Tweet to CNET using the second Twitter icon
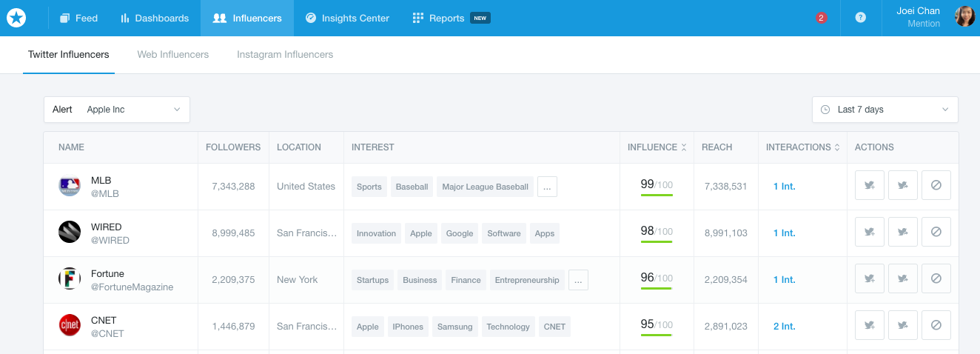Screen dimensions: 980x354 point(903,326)
